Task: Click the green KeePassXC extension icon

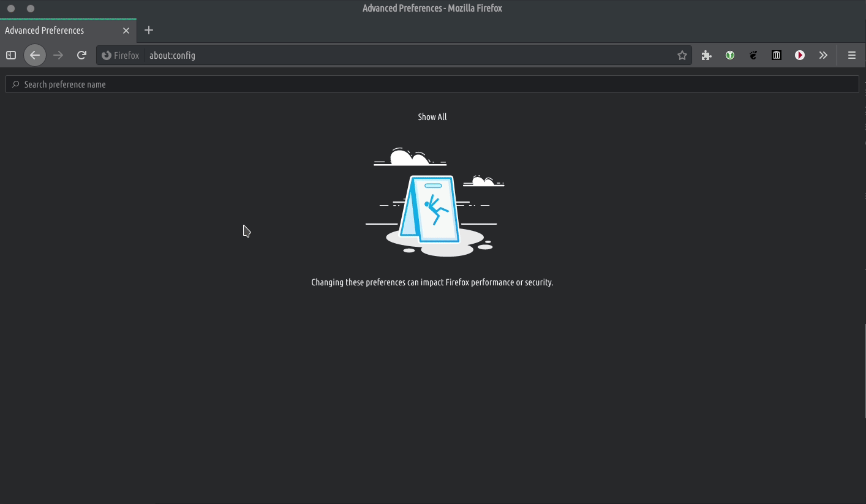Action: (730, 55)
